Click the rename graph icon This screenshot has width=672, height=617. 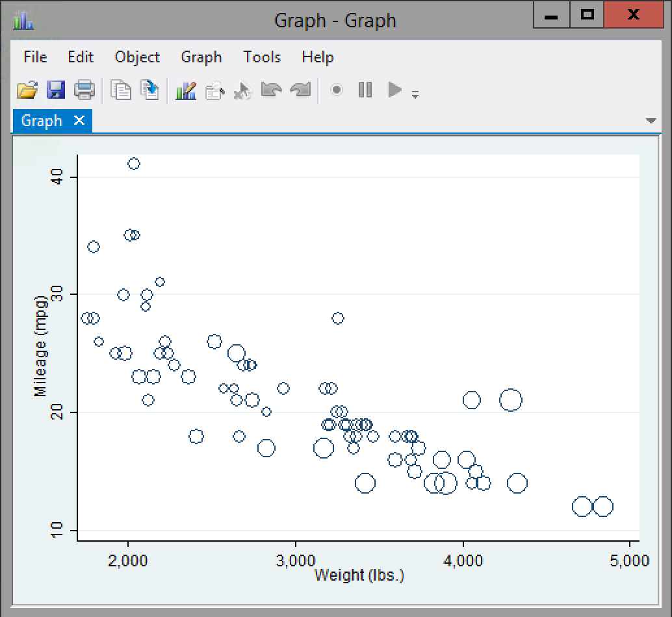[x=149, y=90]
